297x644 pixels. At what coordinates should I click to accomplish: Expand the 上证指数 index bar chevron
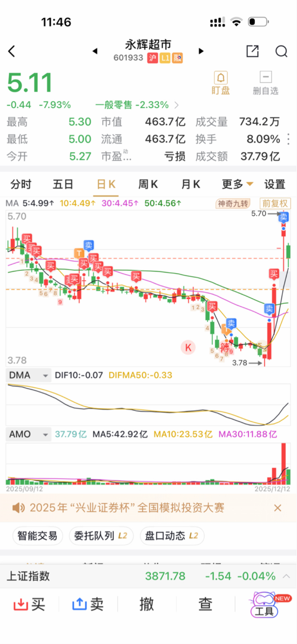click(286, 576)
